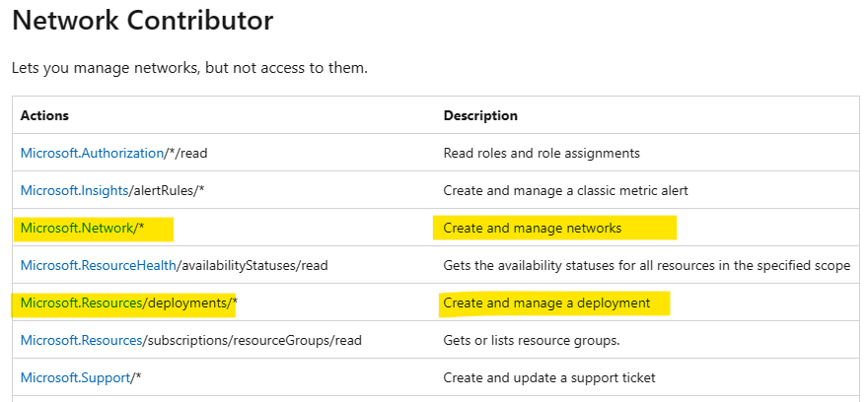The height and width of the screenshot is (402, 868).
Task: Click the Description column header
Action: pyautogui.click(x=480, y=115)
